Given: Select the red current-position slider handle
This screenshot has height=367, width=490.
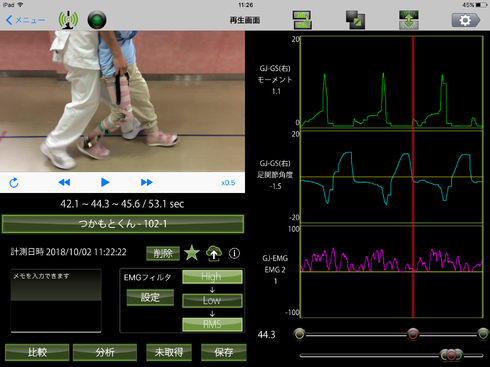Looking at the screenshot, I should [x=413, y=334].
